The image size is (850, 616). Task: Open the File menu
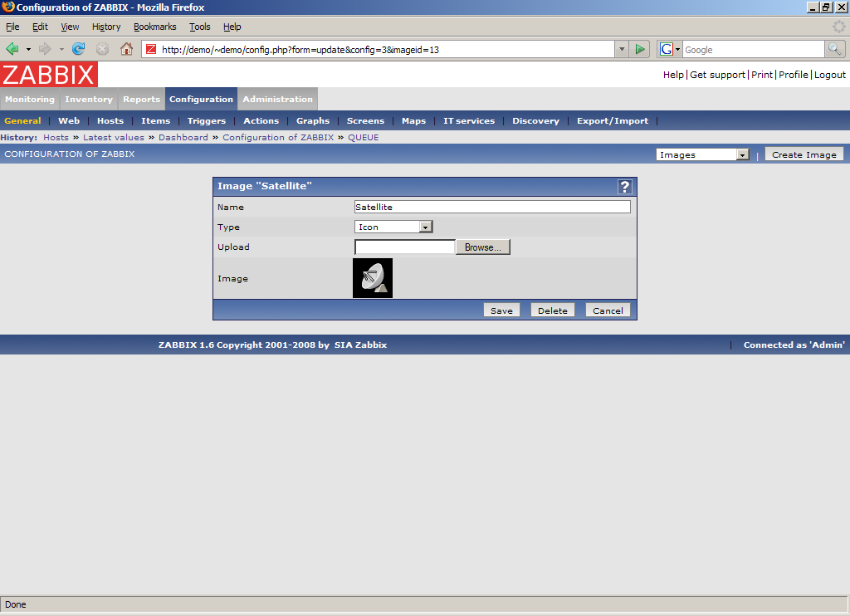12,27
